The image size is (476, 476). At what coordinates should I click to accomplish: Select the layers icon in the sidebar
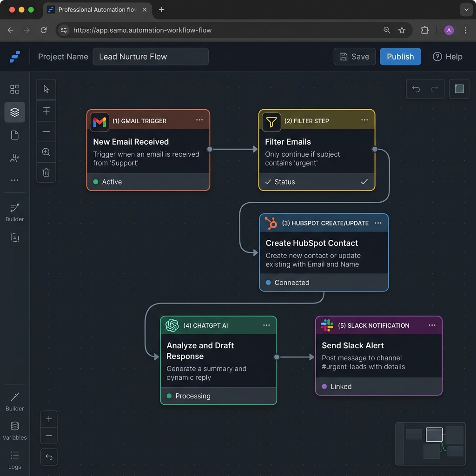pyautogui.click(x=14, y=112)
